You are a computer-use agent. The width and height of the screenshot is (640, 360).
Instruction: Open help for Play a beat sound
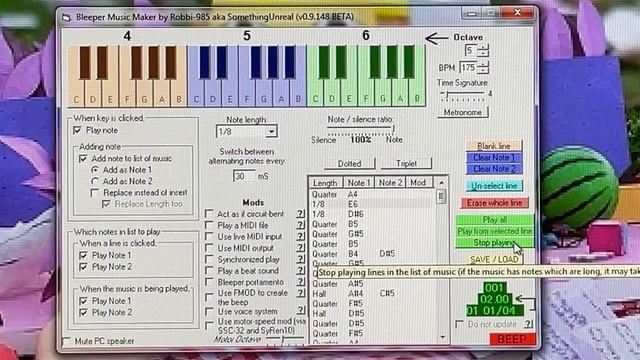point(300,271)
